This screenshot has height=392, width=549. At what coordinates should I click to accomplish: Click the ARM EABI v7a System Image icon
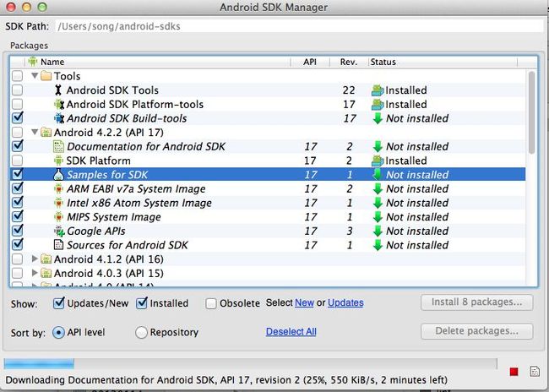pyautogui.click(x=58, y=188)
